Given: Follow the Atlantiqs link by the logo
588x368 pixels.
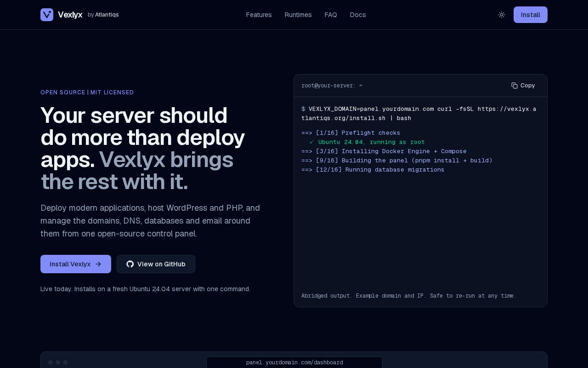Looking at the screenshot, I should click(x=107, y=15).
